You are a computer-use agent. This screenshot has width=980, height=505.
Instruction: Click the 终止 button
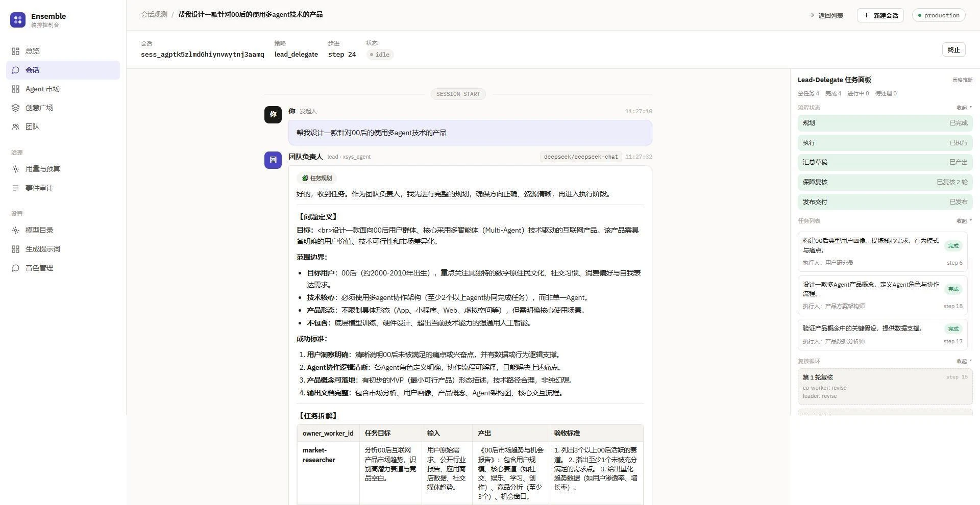953,49
